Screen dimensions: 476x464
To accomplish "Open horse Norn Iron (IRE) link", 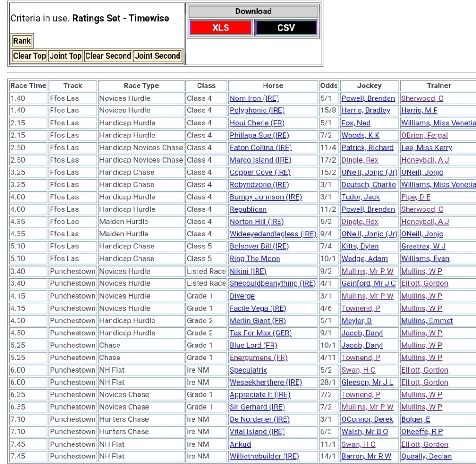I will tap(254, 98).
